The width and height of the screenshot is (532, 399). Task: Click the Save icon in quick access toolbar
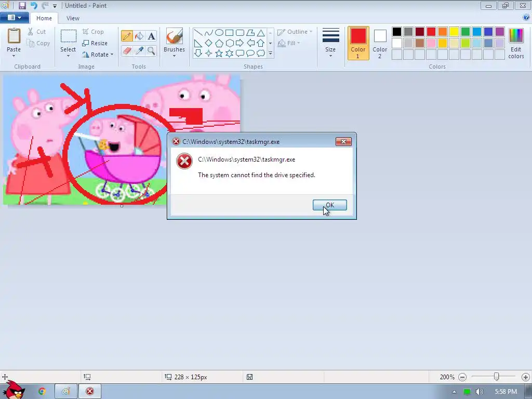coord(22,5)
